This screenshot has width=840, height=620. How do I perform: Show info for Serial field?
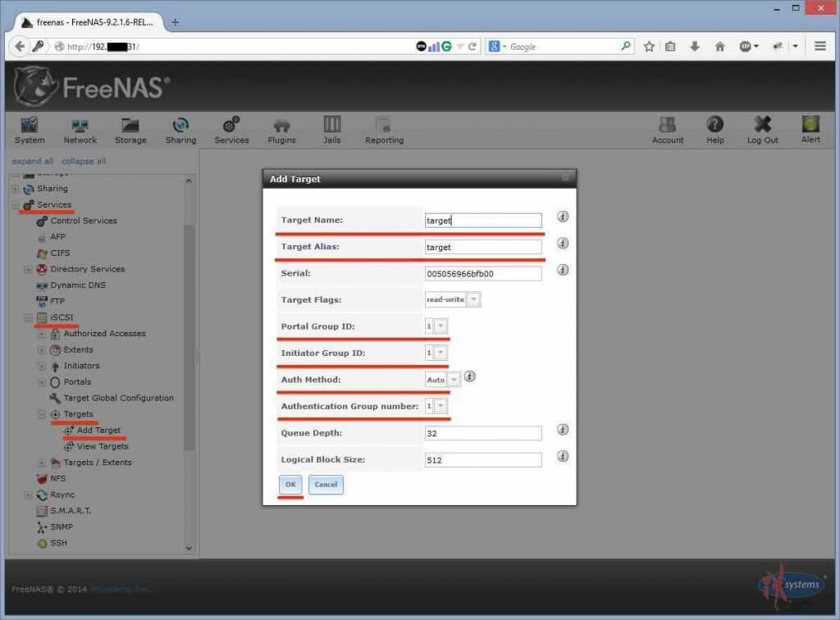coord(563,270)
